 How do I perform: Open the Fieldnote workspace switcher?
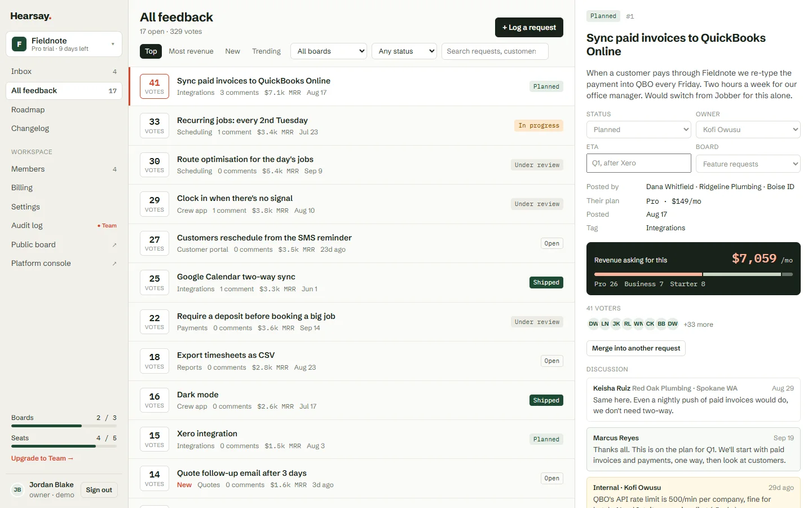pos(64,44)
